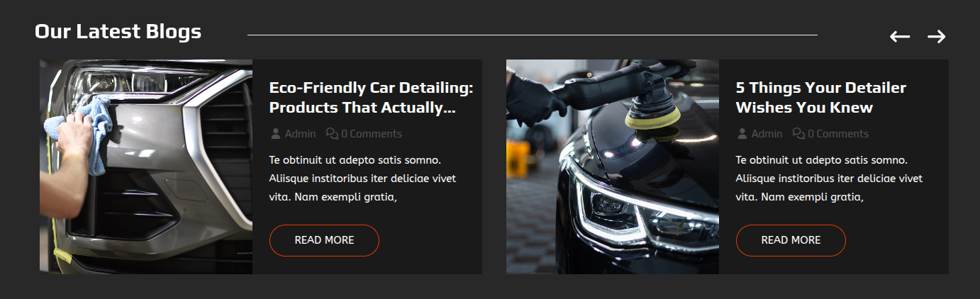Viewport: 980px width, 299px height.
Task: Click the Admin user icon on the 5 Things post
Action: 742,133
